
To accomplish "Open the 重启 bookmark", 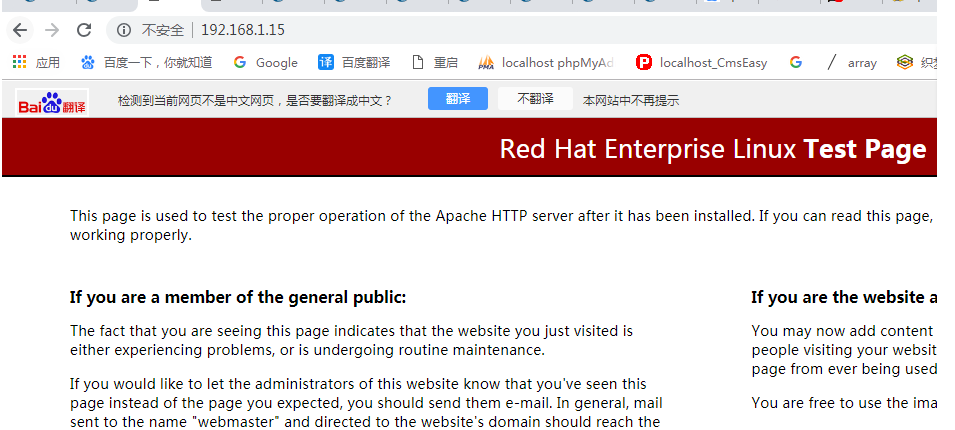I will tap(435, 62).
